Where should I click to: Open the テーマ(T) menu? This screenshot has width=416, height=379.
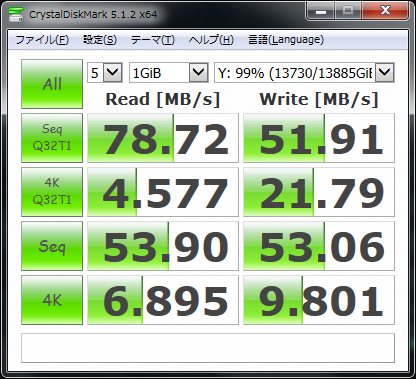(x=153, y=40)
